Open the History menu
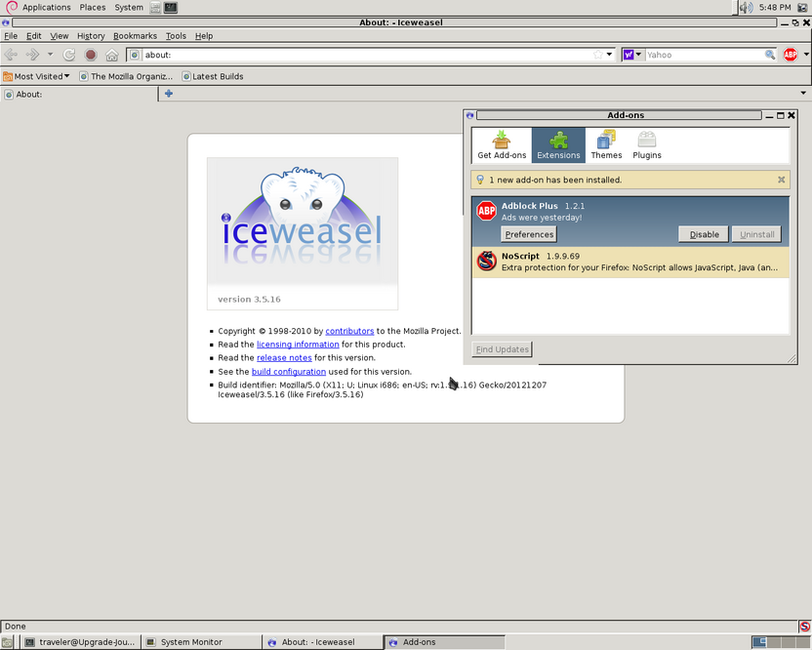Image resolution: width=812 pixels, height=650 pixels. [91, 36]
